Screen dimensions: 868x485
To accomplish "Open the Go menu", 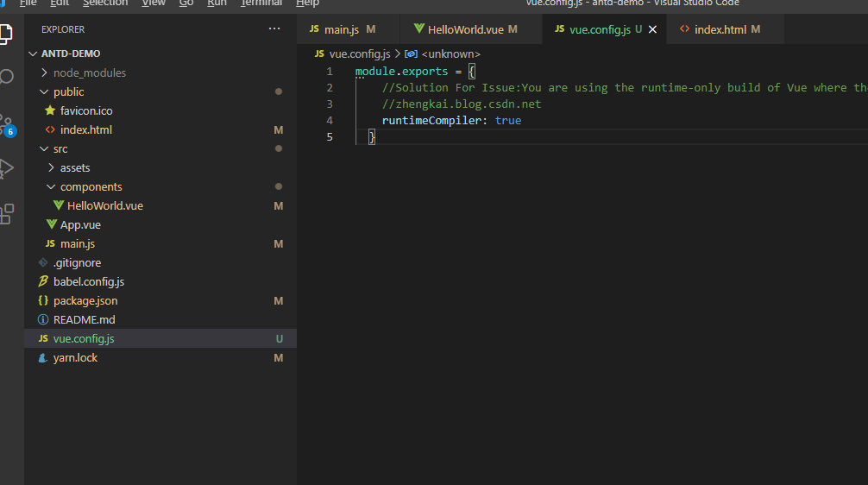I will pyautogui.click(x=186, y=3).
